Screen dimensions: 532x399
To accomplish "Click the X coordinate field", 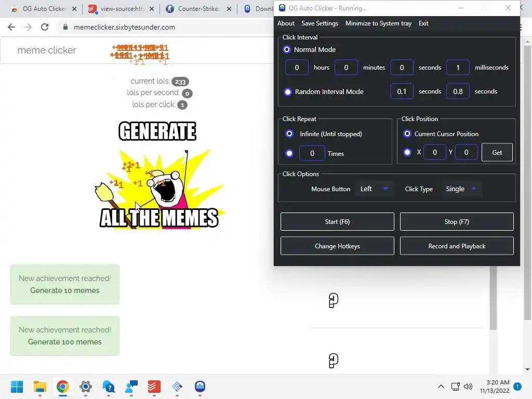I will pos(435,152).
